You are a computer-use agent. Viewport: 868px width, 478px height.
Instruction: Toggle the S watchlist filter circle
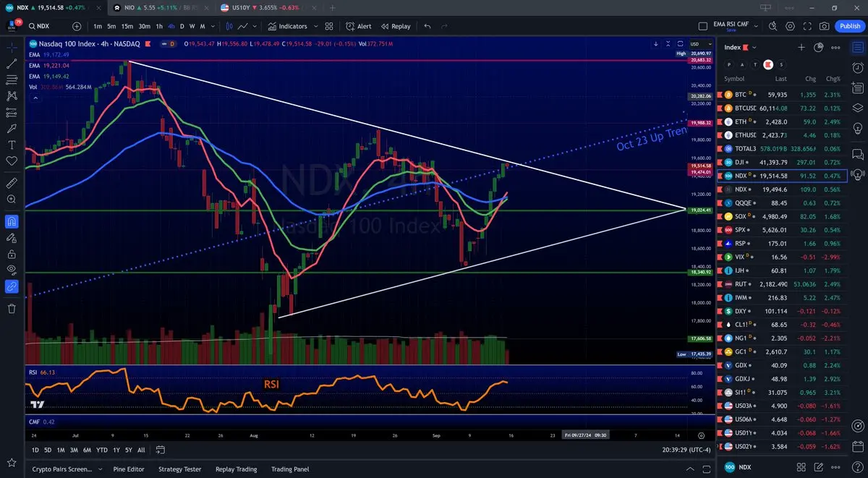click(x=781, y=64)
